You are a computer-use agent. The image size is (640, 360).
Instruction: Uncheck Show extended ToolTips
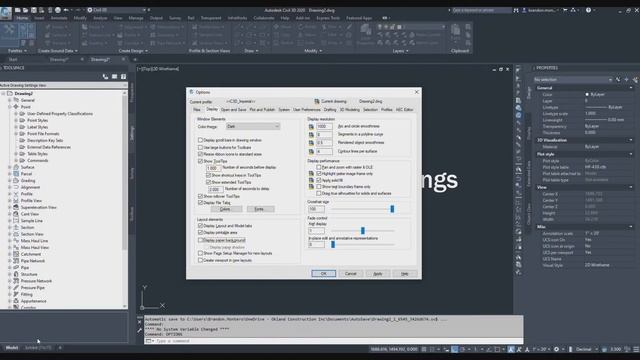coord(209,182)
